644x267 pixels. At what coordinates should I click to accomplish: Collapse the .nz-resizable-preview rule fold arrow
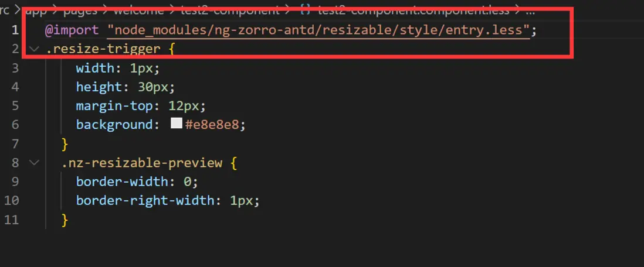(x=33, y=163)
